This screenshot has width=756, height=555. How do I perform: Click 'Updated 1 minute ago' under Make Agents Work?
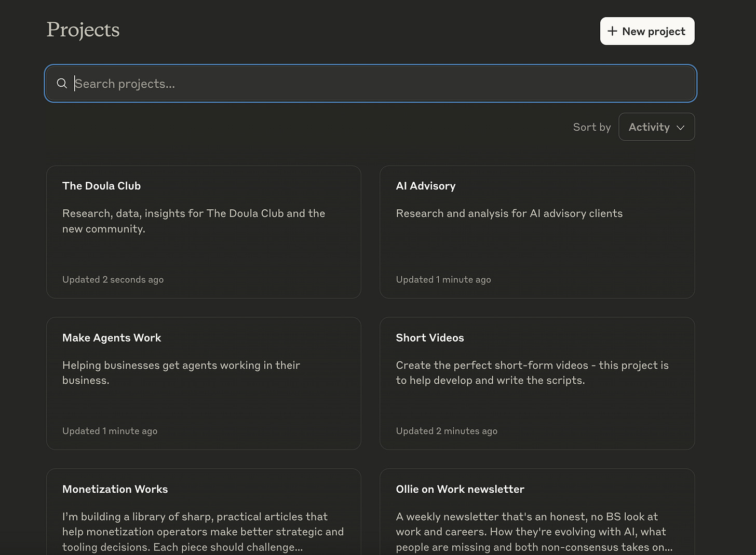pyautogui.click(x=110, y=431)
